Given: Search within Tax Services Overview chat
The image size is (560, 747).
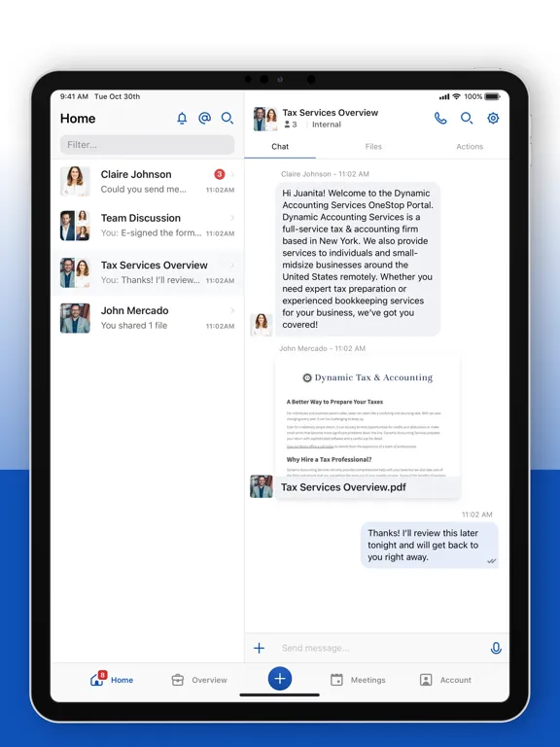Looking at the screenshot, I should coord(467,118).
